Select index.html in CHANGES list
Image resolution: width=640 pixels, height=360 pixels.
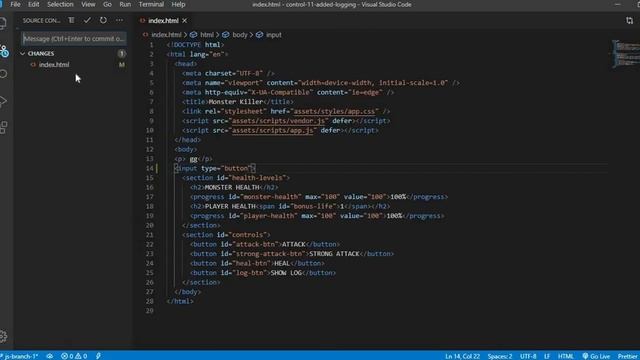tap(54, 64)
